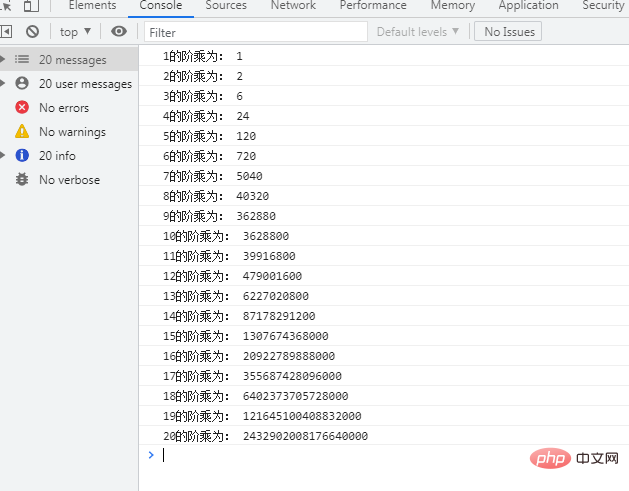Focus the Filter input field
Viewport: 629px width, 491px height.
tap(256, 32)
